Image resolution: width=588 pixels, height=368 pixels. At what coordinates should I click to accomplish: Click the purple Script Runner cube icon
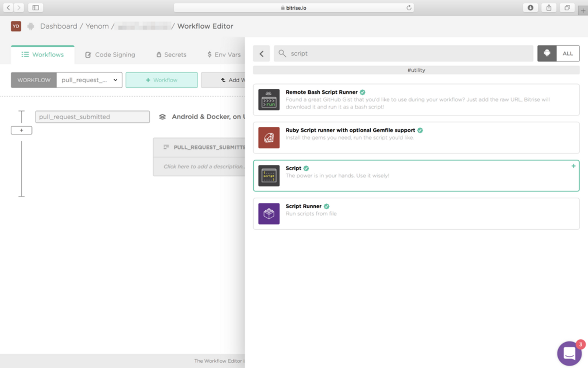269,214
